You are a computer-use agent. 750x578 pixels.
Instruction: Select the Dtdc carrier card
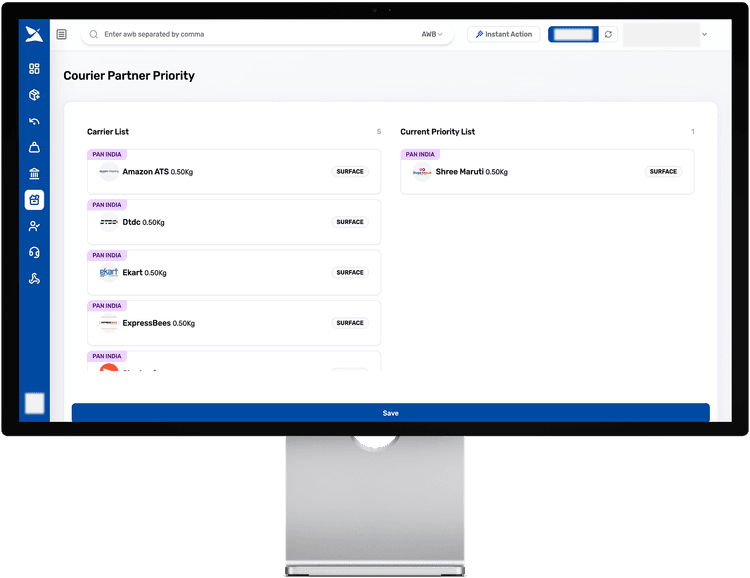click(233, 222)
